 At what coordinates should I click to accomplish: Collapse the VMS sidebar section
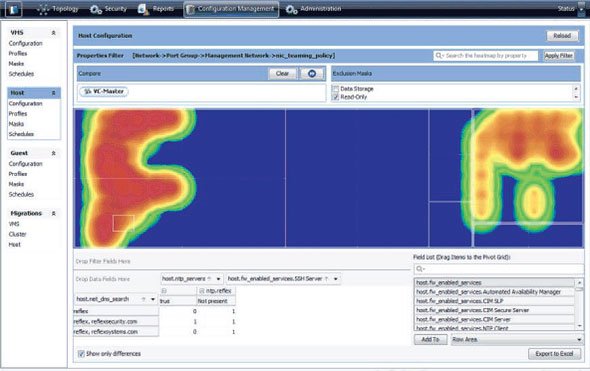pyautogui.click(x=53, y=33)
